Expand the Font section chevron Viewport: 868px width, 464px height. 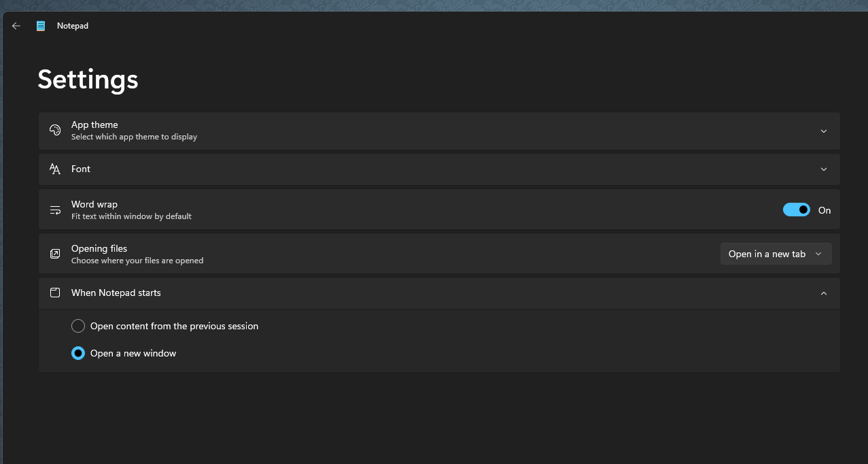point(824,169)
